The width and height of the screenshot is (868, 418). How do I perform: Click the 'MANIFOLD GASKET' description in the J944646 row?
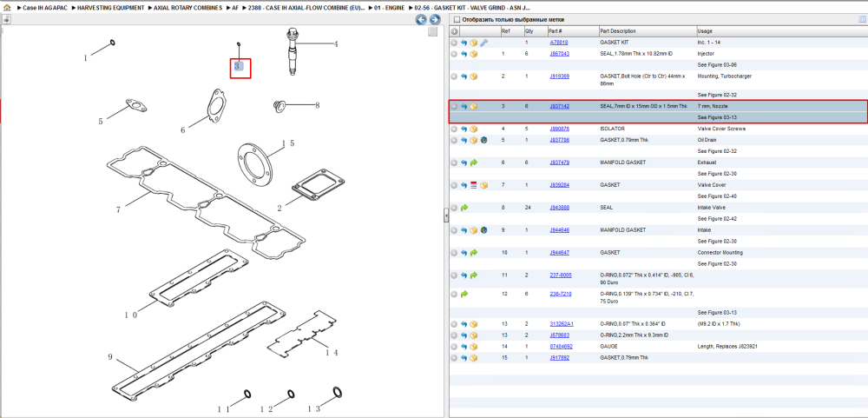(621, 230)
